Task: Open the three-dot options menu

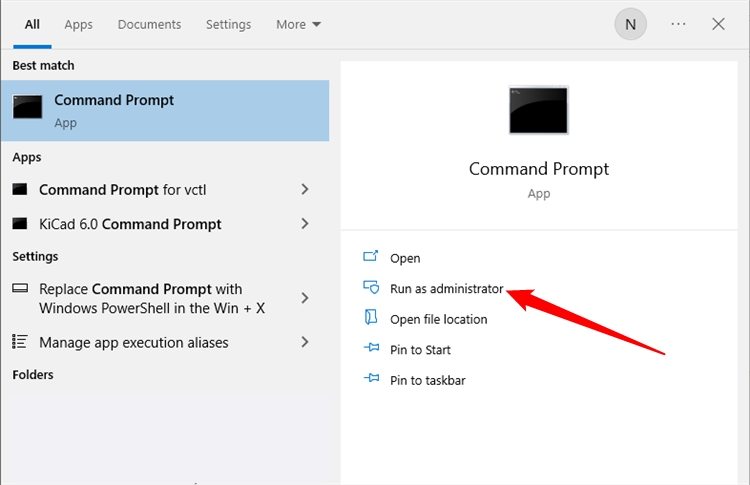Action: [x=679, y=24]
